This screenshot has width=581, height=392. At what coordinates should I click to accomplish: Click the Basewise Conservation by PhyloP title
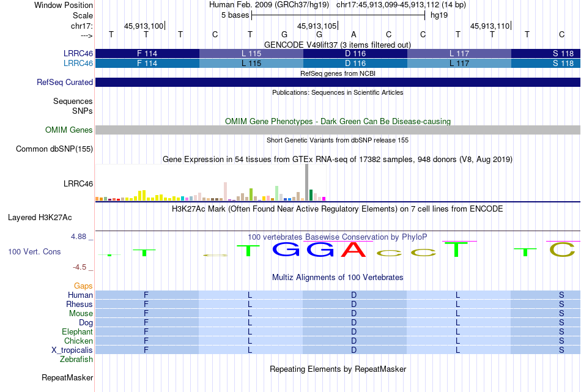click(x=338, y=237)
